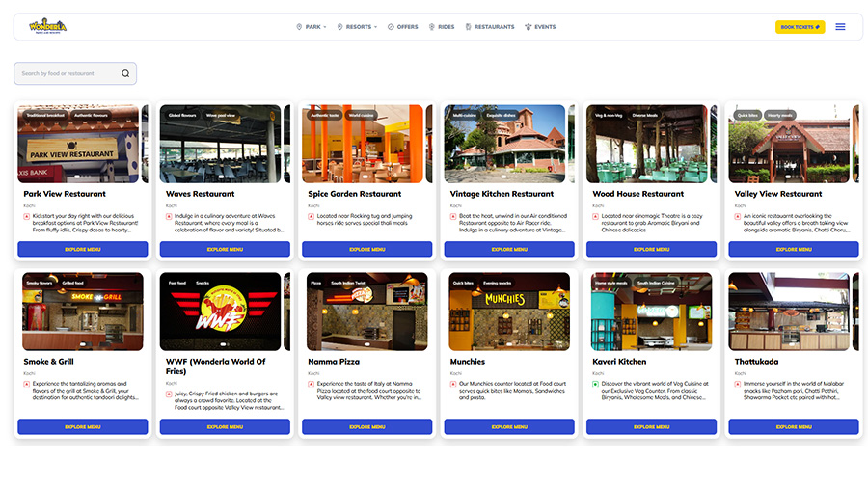Click the Exquisite dishes tag

(x=501, y=115)
